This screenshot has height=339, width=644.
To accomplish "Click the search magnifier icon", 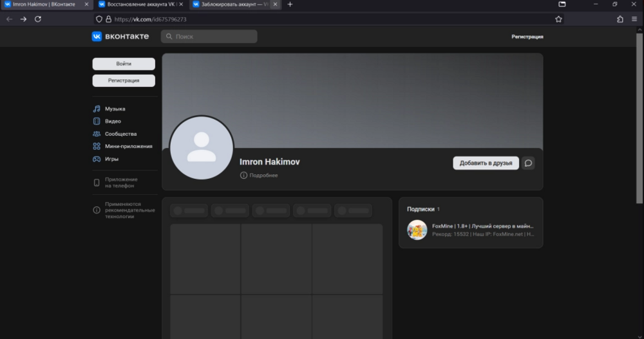I will click(169, 37).
